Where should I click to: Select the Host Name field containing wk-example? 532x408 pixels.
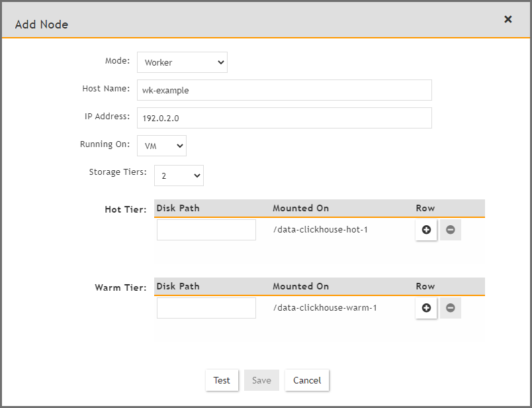click(285, 90)
